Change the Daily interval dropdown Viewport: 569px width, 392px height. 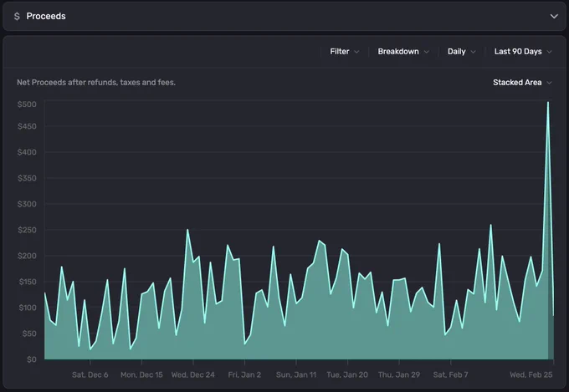pos(461,52)
